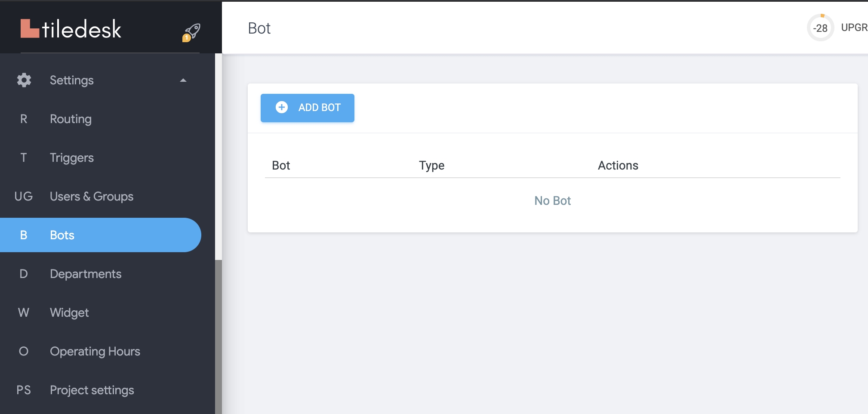
Task: Click the UG icon for Users & Groups
Action: pyautogui.click(x=24, y=197)
